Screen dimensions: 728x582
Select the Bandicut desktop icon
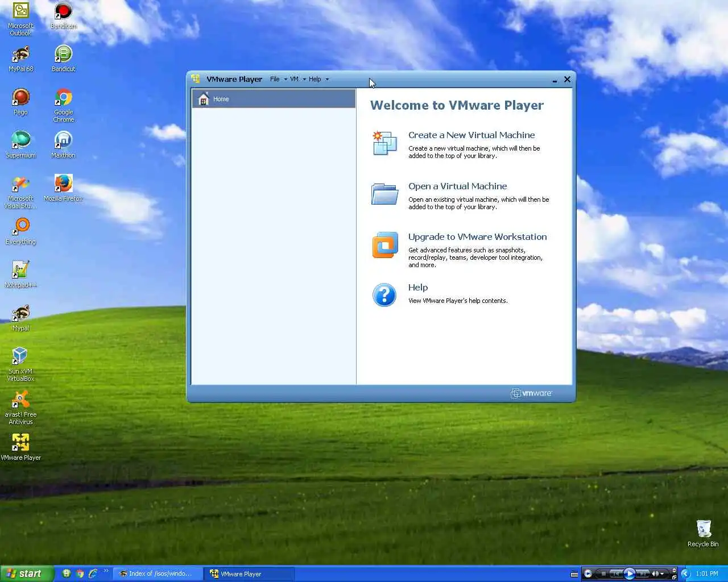pos(63,59)
